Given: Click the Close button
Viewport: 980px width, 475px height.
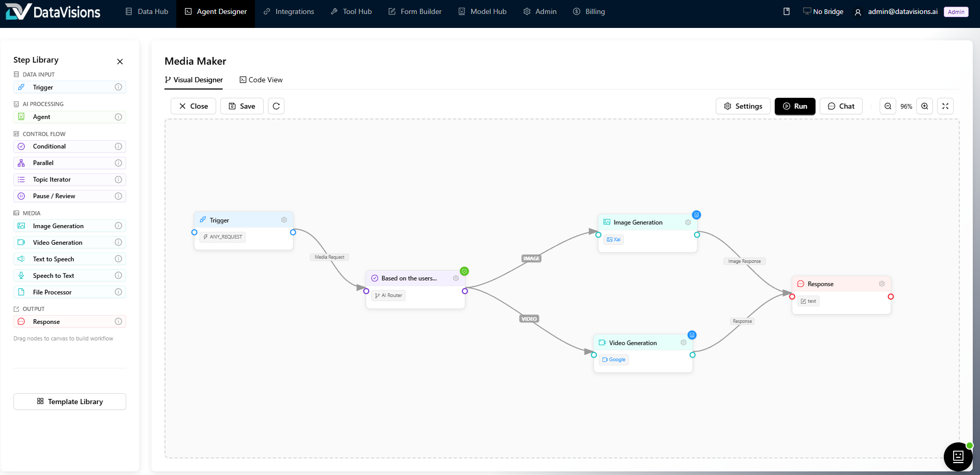Looking at the screenshot, I should [x=193, y=106].
